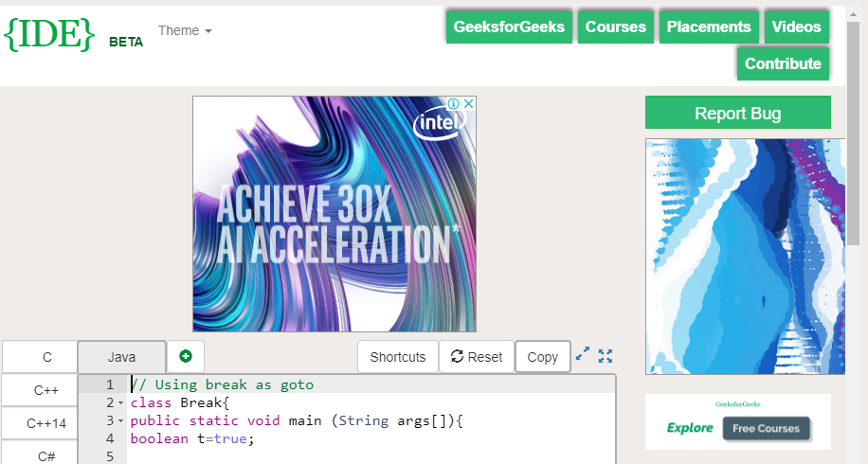868x464 pixels.
Task: Click Explore text in courses banner
Action: point(690,428)
